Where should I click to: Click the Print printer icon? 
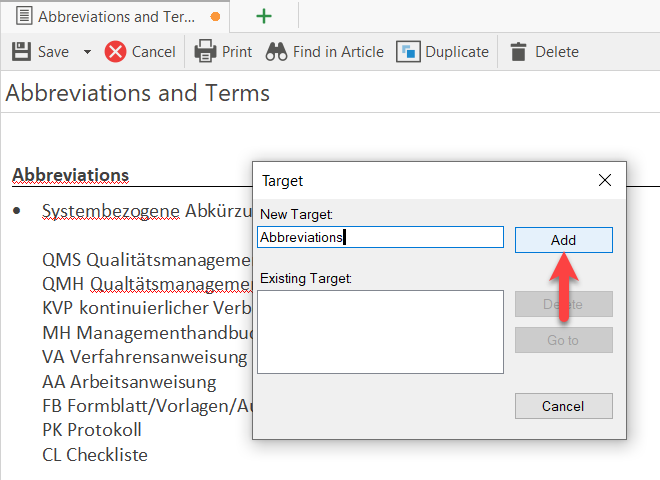(205, 52)
